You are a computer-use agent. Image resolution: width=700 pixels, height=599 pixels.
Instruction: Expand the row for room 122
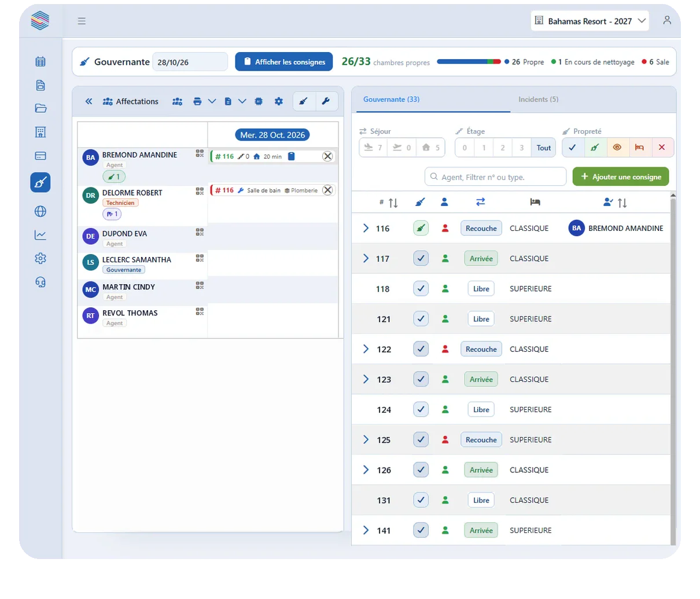point(366,349)
